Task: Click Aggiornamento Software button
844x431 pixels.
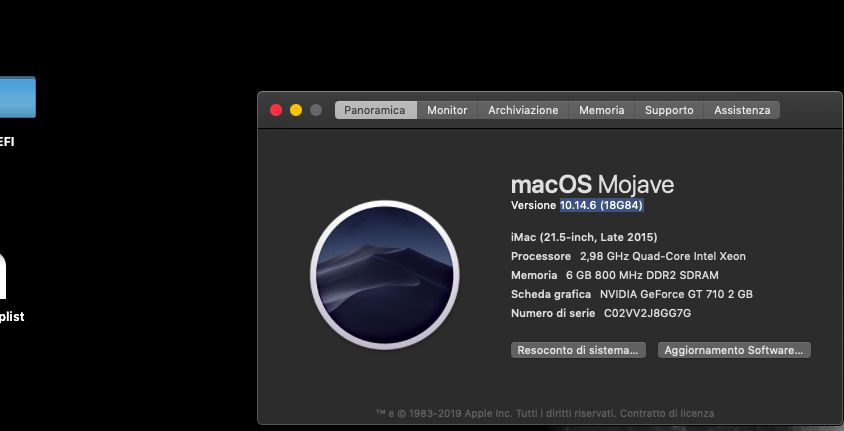Action: point(734,350)
